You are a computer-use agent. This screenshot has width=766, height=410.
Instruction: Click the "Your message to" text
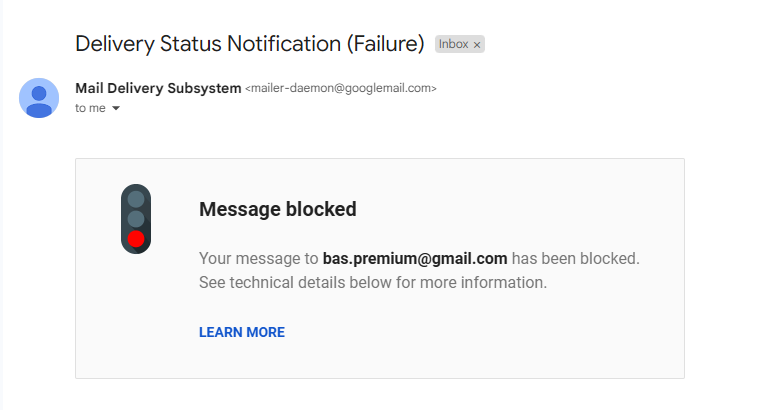click(258, 258)
